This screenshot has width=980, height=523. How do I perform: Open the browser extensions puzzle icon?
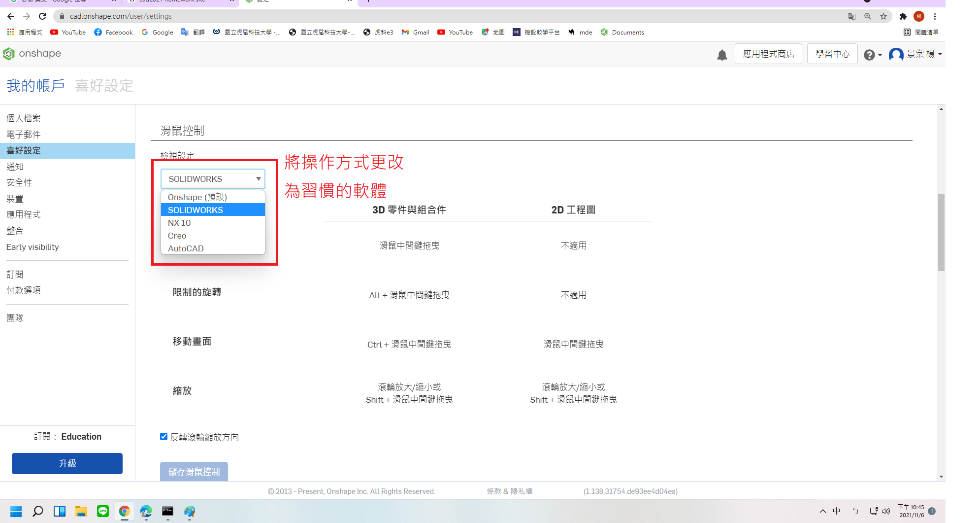pos(903,16)
